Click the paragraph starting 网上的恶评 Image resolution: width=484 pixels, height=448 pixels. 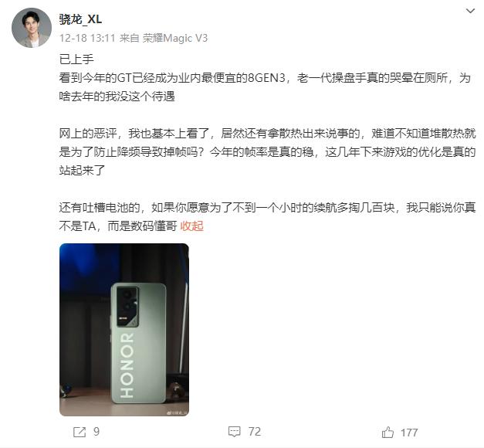coord(267,152)
